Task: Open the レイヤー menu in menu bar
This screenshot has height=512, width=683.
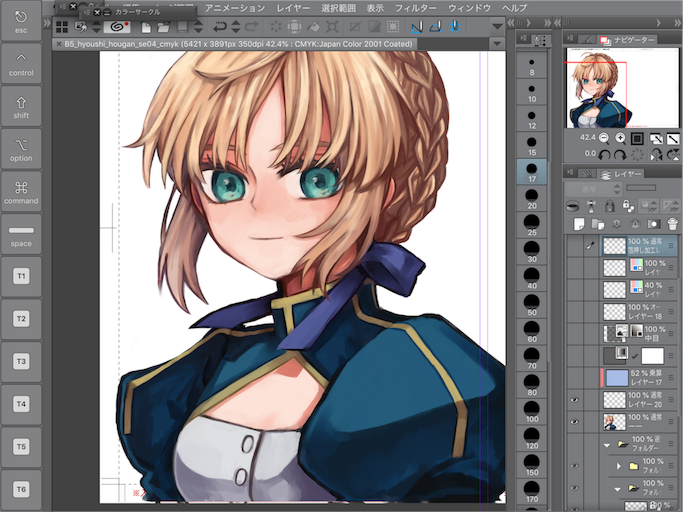Action: click(293, 8)
